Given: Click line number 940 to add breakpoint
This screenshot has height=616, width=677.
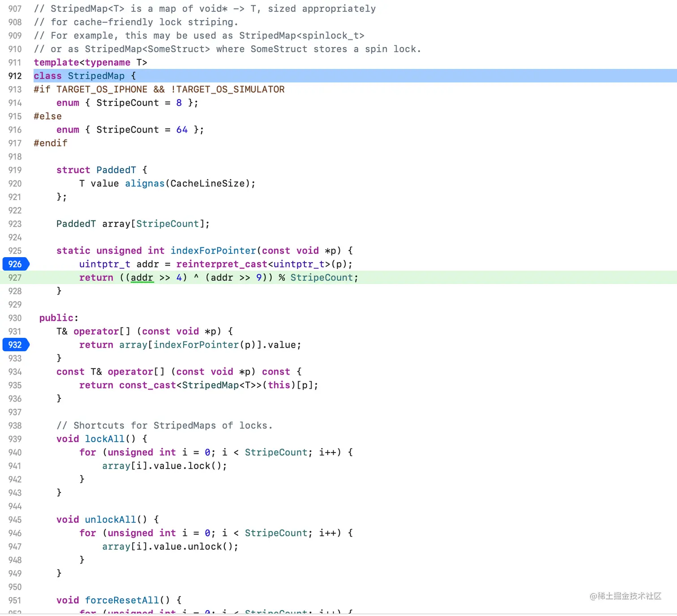Looking at the screenshot, I should point(15,452).
